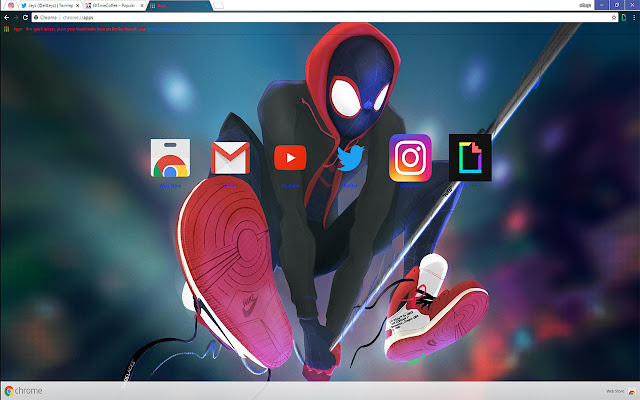The height and width of the screenshot is (400, 640).
Task: Minimize the Chrome window
Action: [x=602, y=5]
